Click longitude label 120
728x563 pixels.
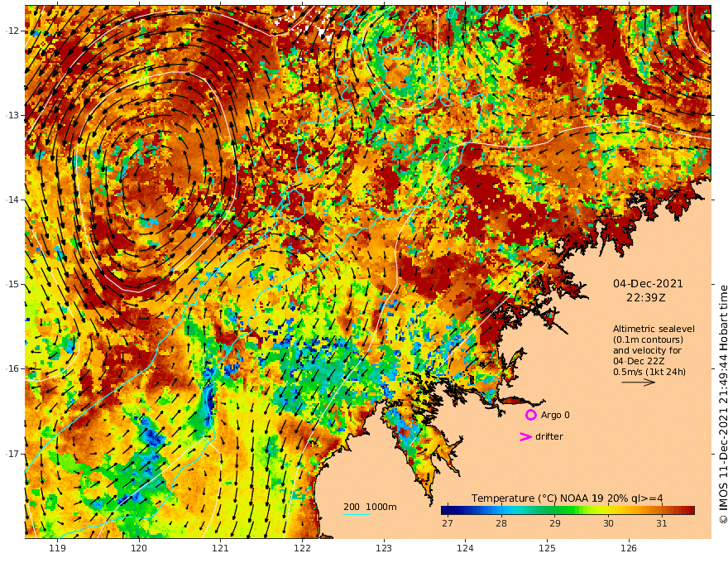click(139, 548)
